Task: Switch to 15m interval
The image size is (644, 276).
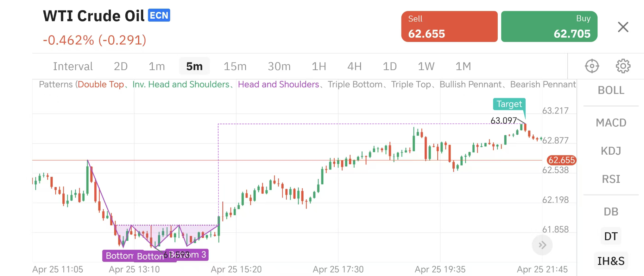Action: coord(235,66)
